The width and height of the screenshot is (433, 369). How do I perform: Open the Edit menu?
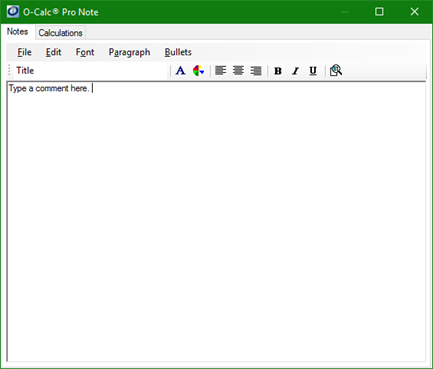pos(53,52)
